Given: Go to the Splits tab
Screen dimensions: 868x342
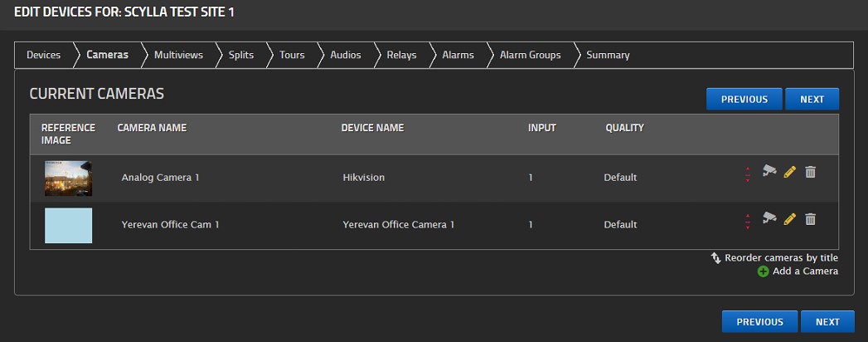Looking at the screenshot, I should pos(240,56).
